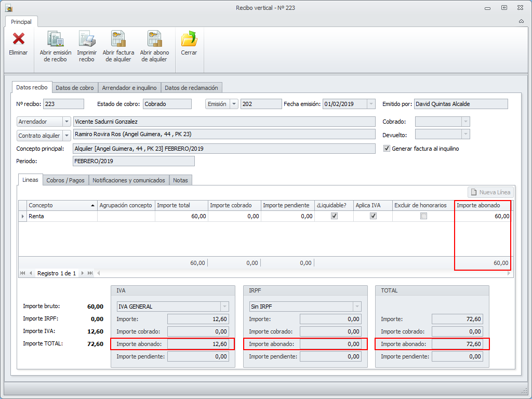Expand the Arrendador dropdown
This screenshot has width=532, height=399.
click(x=66, y=122)
